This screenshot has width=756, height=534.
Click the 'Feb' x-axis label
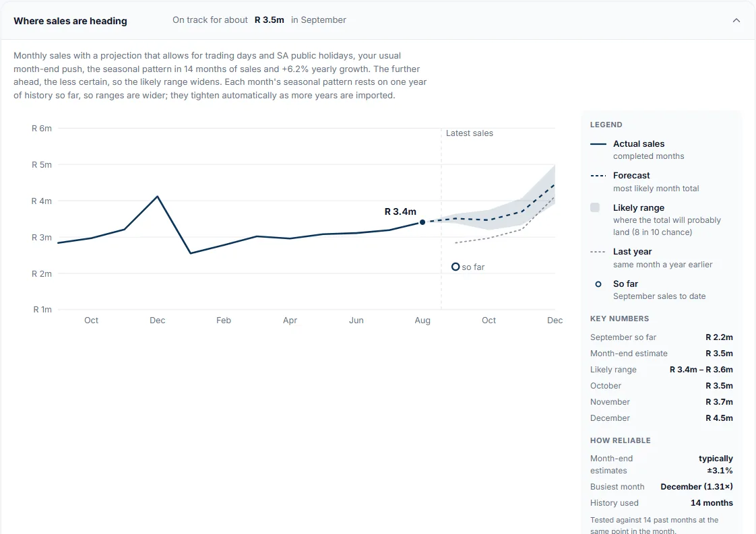pyautogui.click(x=224, y=320)
